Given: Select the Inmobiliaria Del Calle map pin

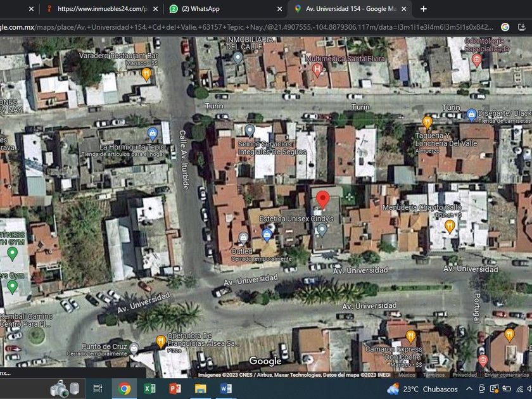Looking at the screenshot, I should coord(238,58).
